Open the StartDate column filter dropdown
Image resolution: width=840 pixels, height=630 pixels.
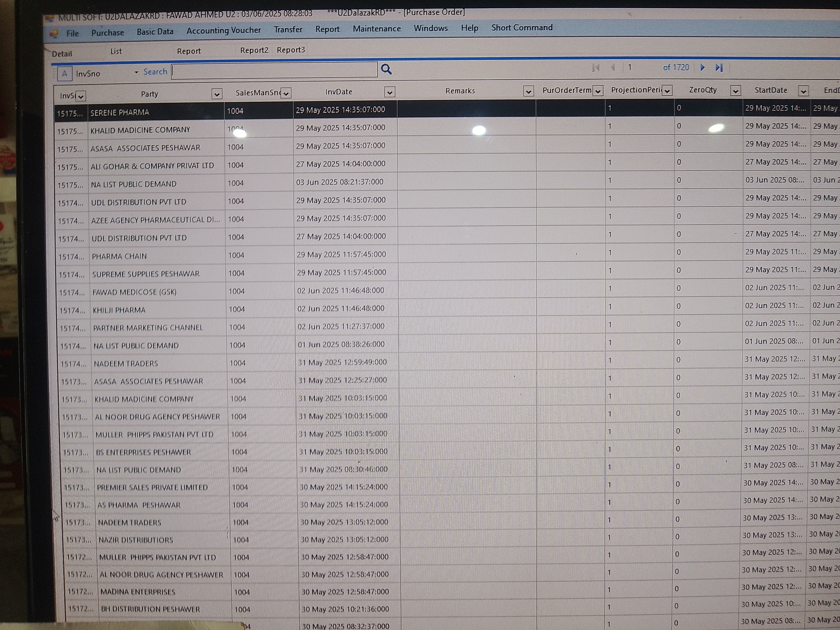[x=803, y=91]
